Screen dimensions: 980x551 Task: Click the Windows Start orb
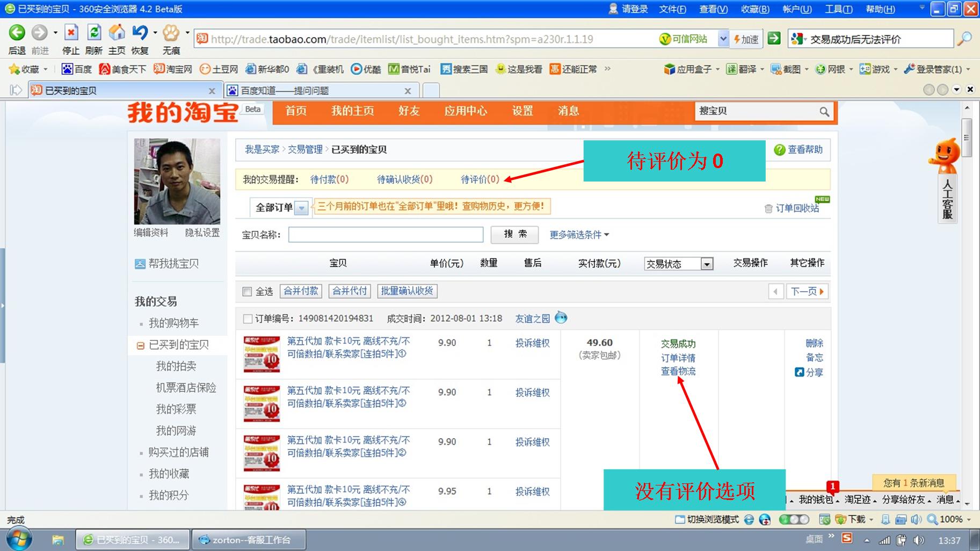click(19, 539)
